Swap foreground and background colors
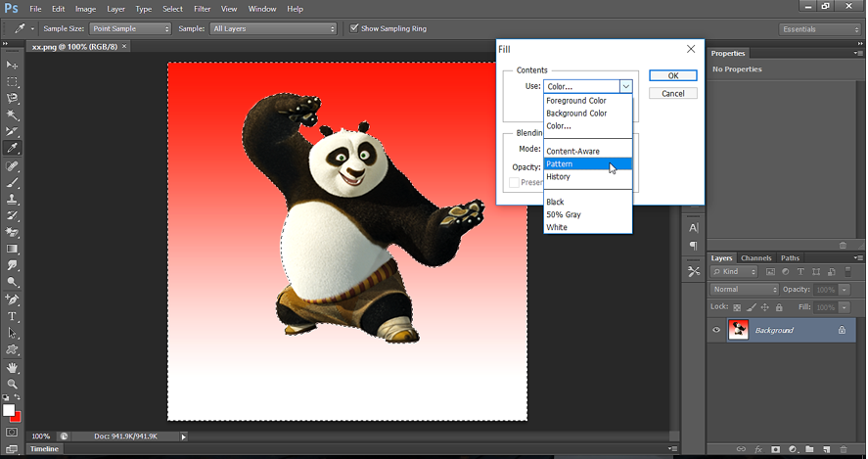Screen dimensions: 868x459 click(x=18, y=397)
